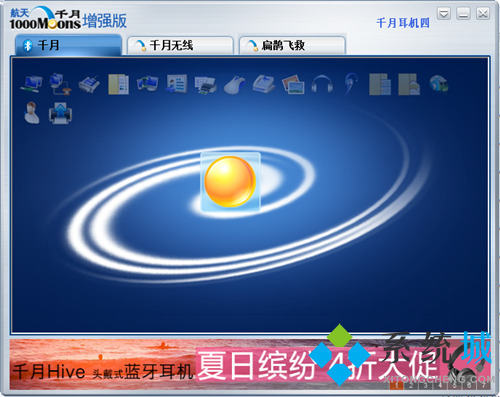Jump to banner slide number 4
This screenshot has height=397, width=500.
point(440,385)
